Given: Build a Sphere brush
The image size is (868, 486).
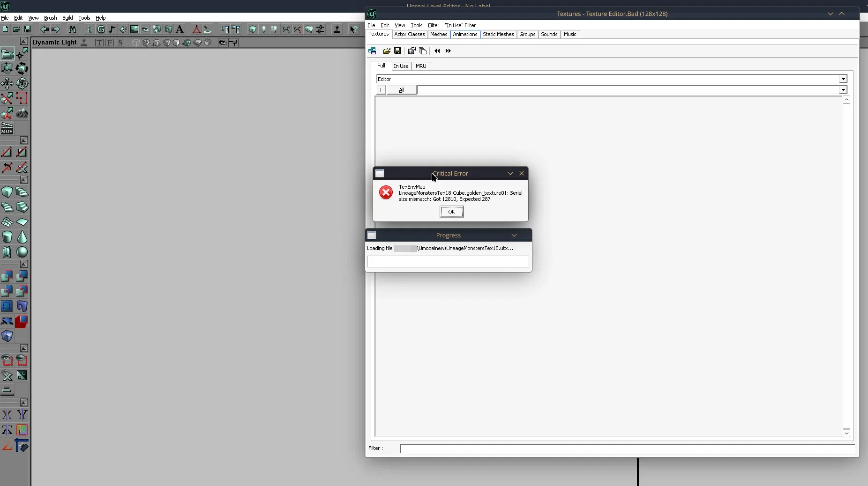Looking at the screenshot, I should (x=22, y=252).
